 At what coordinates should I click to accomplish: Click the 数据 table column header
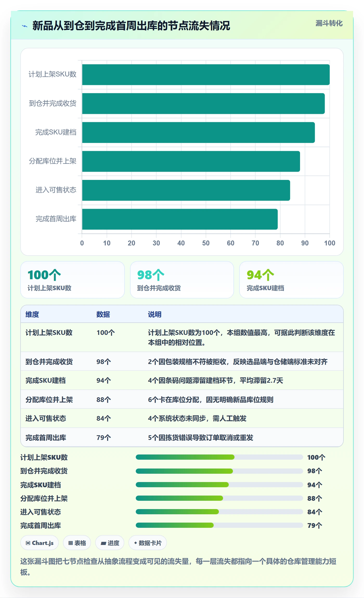(103, 314)
